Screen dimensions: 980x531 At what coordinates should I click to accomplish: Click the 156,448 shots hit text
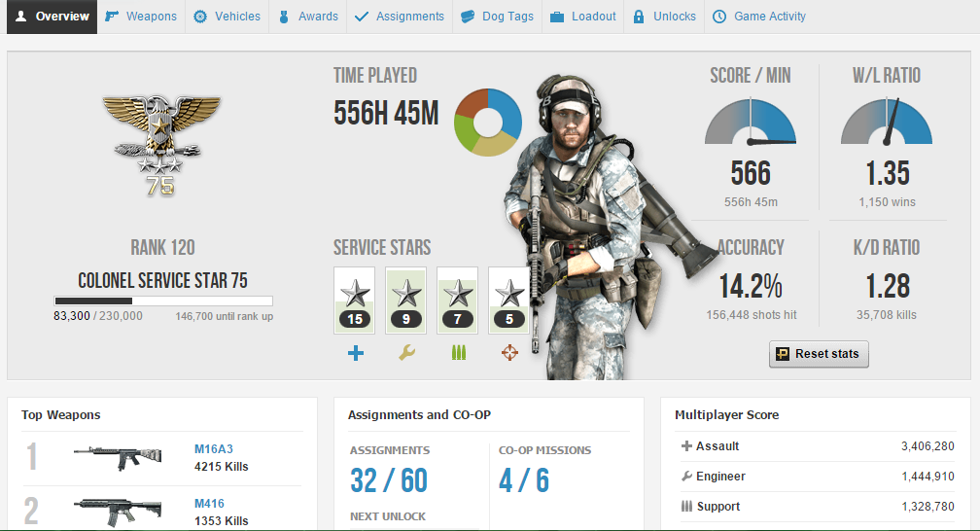pyautogui.click(x=752, y=315)
